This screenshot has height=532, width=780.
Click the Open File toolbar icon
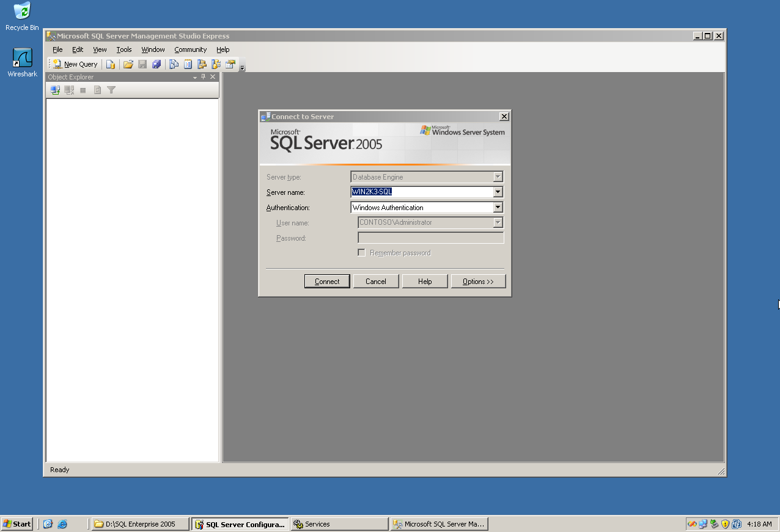point(128,64)
